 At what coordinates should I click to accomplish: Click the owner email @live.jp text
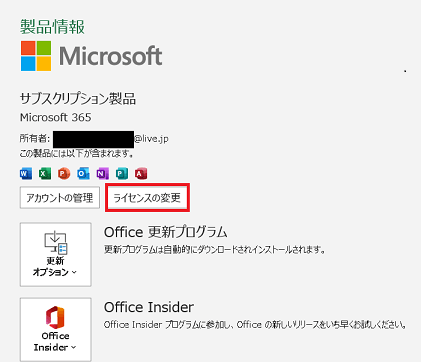pos(151,139)
